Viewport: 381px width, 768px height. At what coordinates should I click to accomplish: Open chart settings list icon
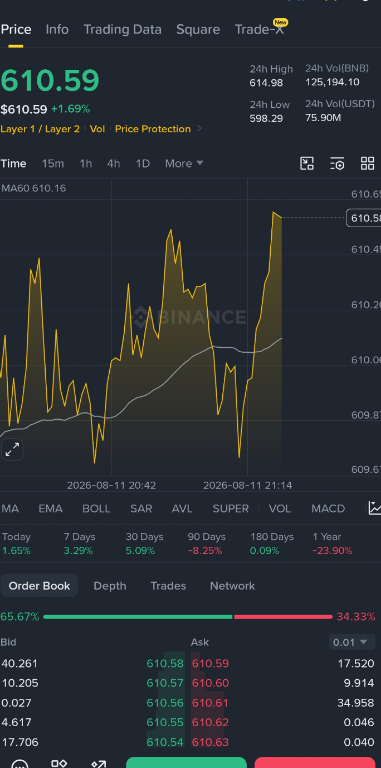click(337, 164)
